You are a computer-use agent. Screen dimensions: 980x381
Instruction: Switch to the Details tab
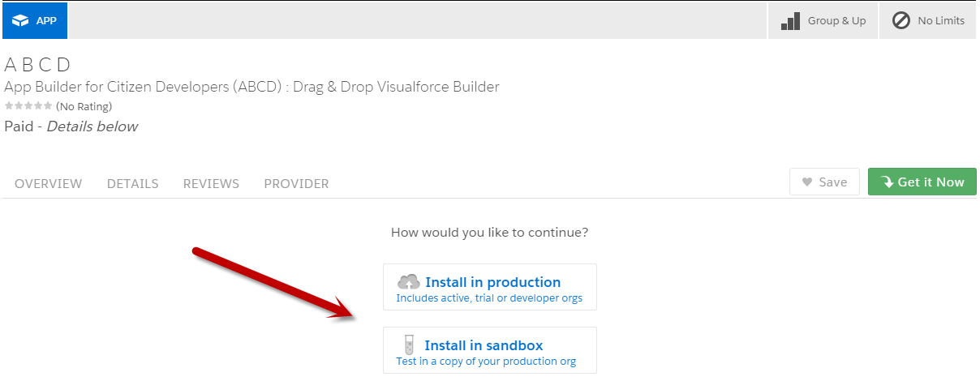point(133,184)
